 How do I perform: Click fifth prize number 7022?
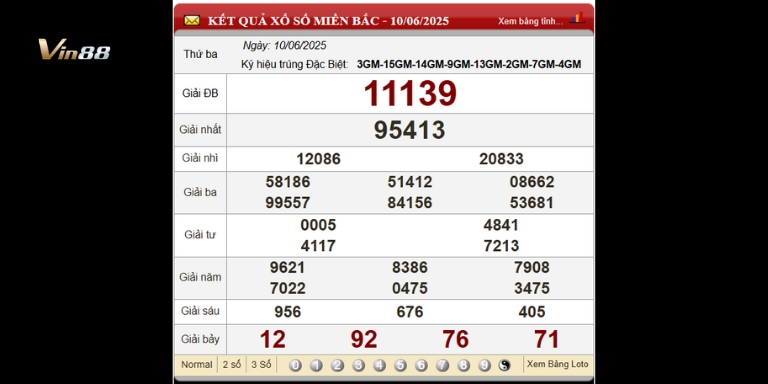pos(288,288)
